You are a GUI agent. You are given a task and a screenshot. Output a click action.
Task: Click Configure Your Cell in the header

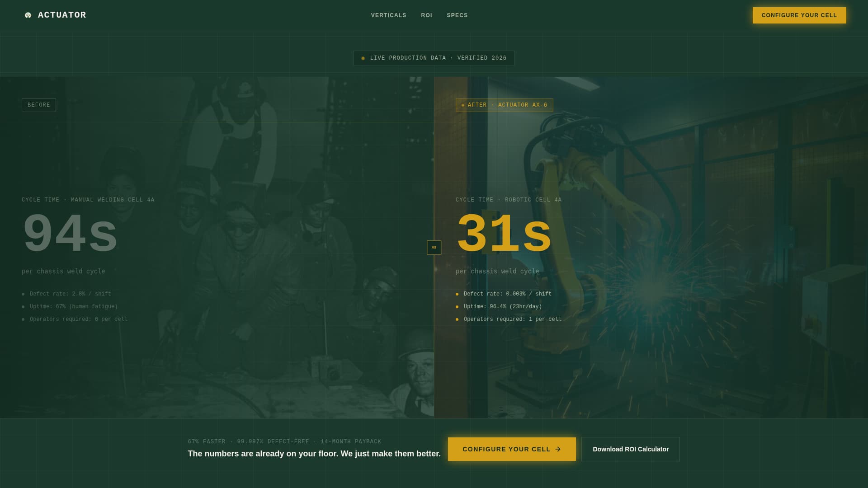(x=799, y=15)
